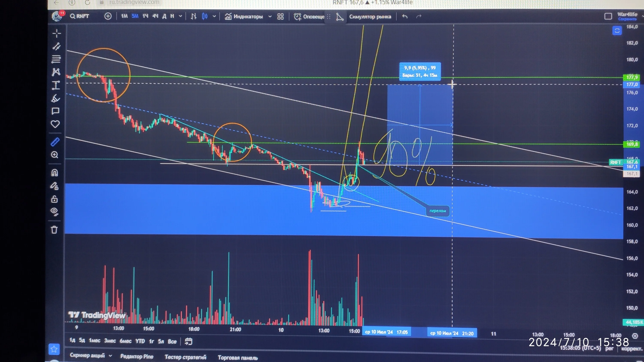Open the bar chart style icon

(x=193, y=17)
